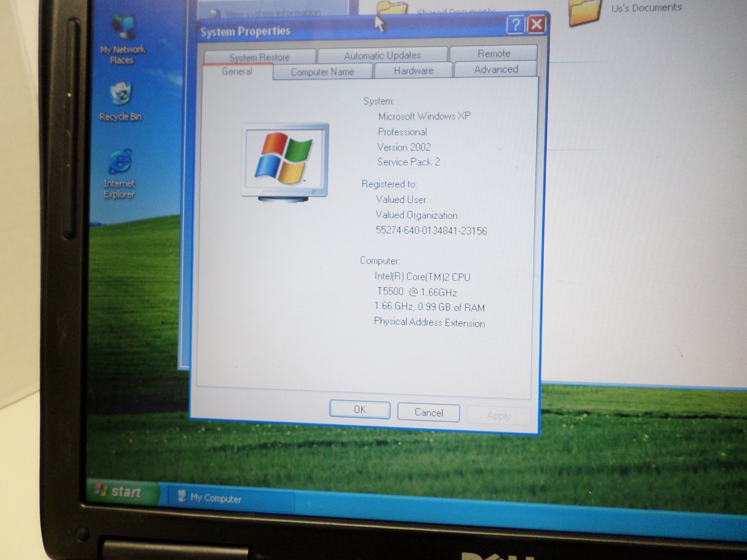Click View system information link behind dialog
This screenshot has height=560, width=747.
273,14
